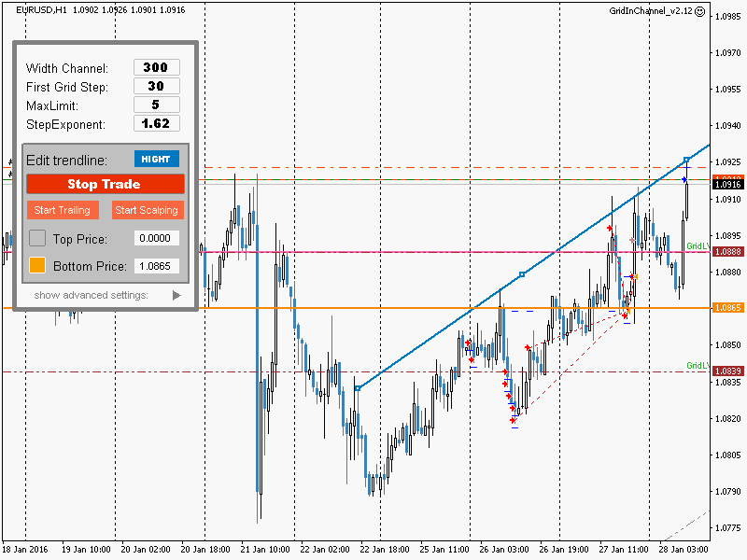747x560 pixels.
Task: Click the GridInChannel smiley face icon
Action: (699, 11)
